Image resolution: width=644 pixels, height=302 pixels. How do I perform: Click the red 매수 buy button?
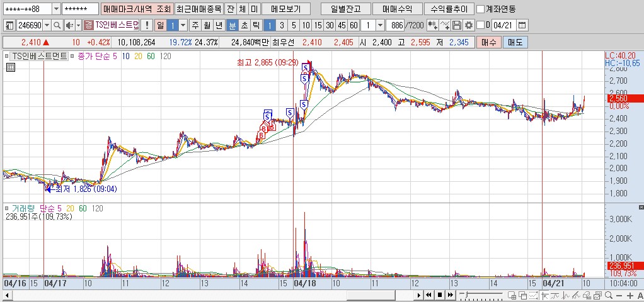488,42
